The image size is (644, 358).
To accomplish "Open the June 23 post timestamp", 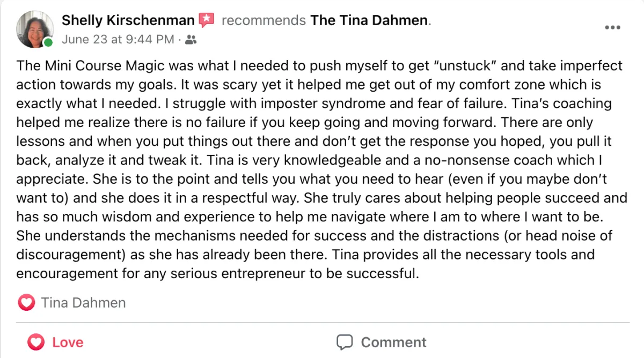I will tap(118, 39).
